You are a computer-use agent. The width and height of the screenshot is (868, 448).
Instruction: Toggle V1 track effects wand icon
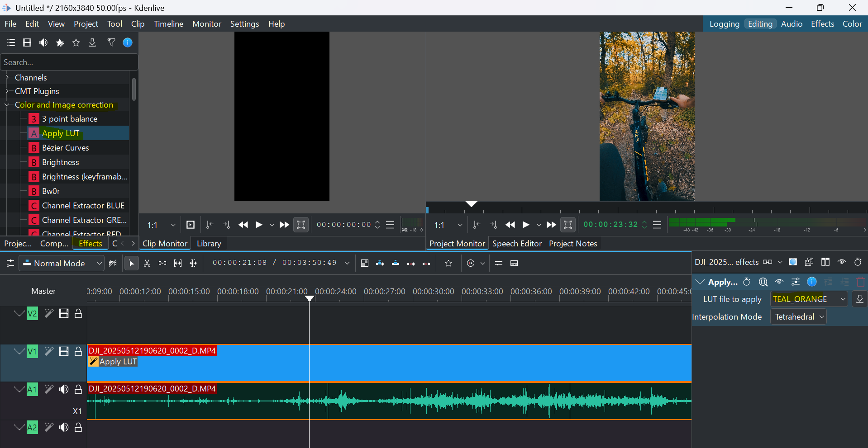[49, 352]
